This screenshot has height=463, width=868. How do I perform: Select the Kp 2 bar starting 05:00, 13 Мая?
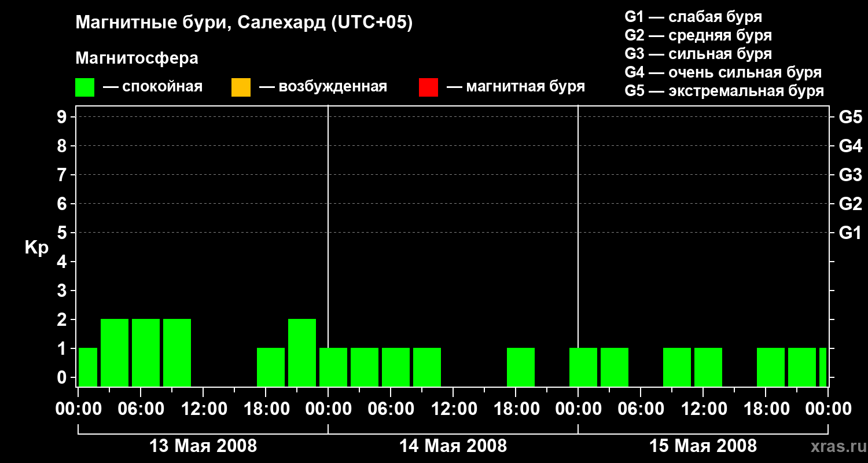pyautogui.click(x=146, y=352)
